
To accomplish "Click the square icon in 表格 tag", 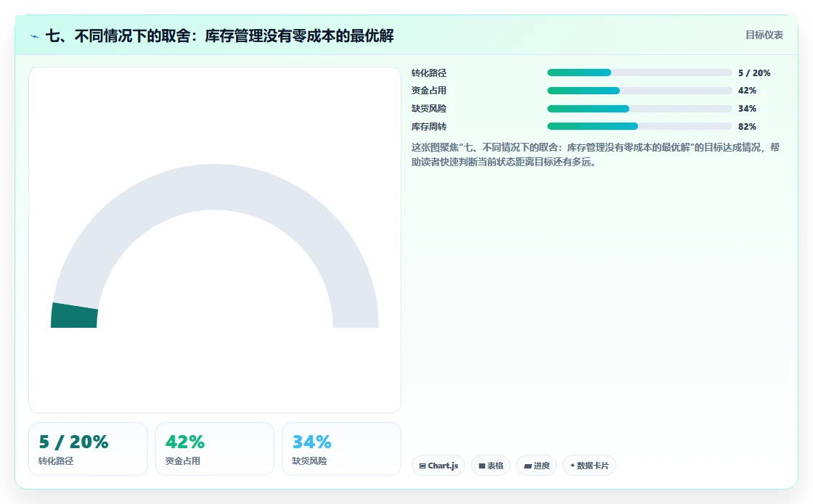I will pyautogui.click(x=482, y=466).
